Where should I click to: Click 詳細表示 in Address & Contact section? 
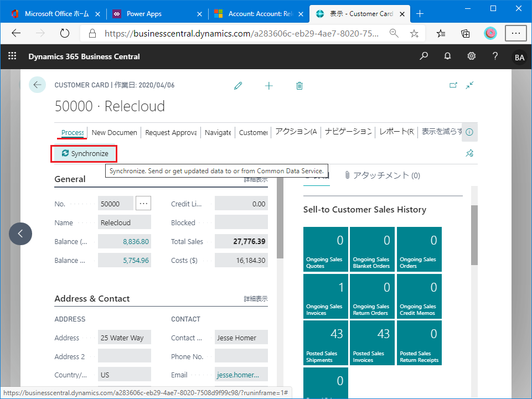point(256,299)
